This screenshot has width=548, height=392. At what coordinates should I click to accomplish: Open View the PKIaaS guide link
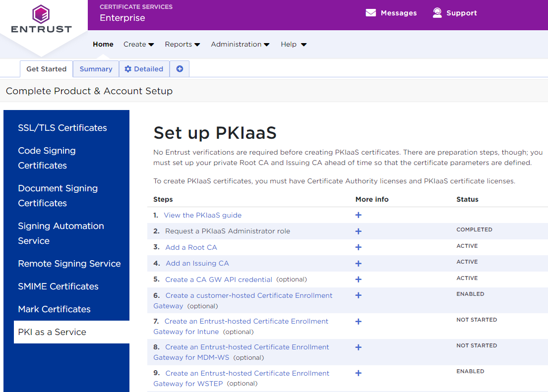tap(202, 215)
